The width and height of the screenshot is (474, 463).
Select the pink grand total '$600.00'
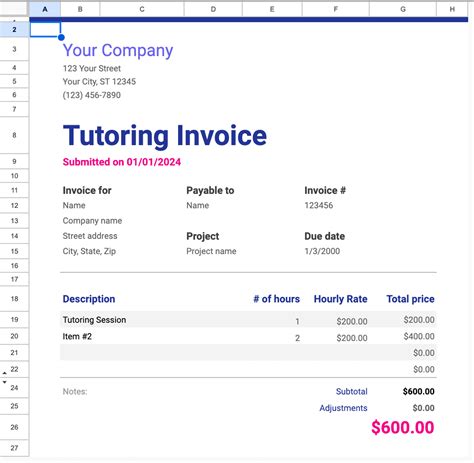click(403, 428)
